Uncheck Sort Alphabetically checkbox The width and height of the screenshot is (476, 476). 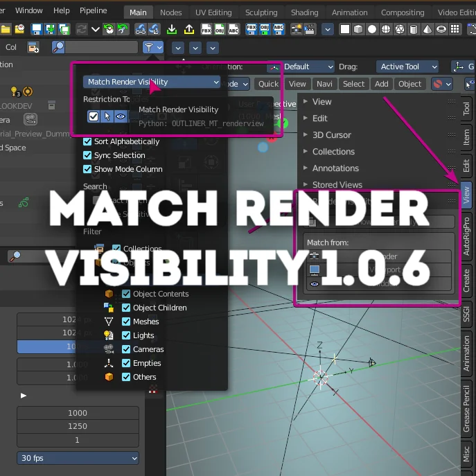tap(87, 141)
